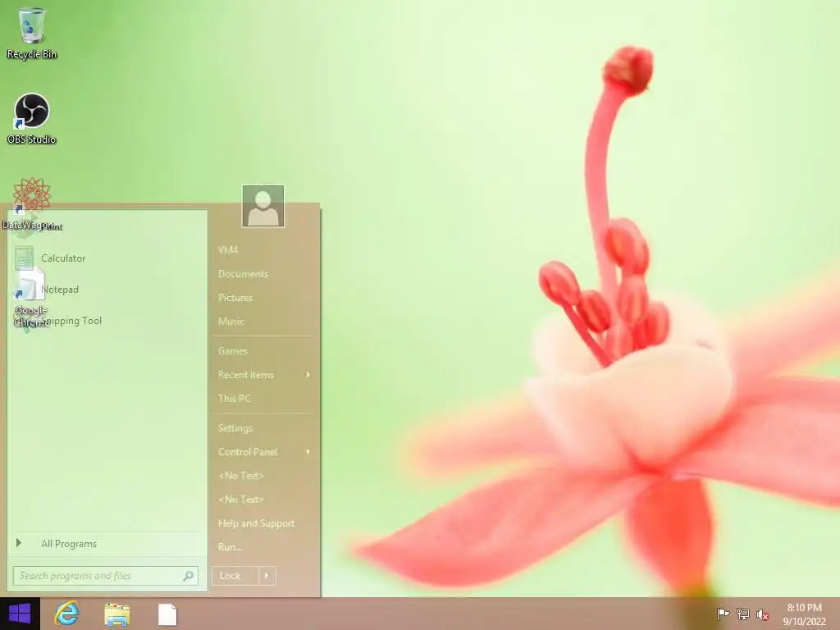Screen dimensions: 840x630
Task: Expand the Recent Items submenu arrow
Action: tap(308, 374)
